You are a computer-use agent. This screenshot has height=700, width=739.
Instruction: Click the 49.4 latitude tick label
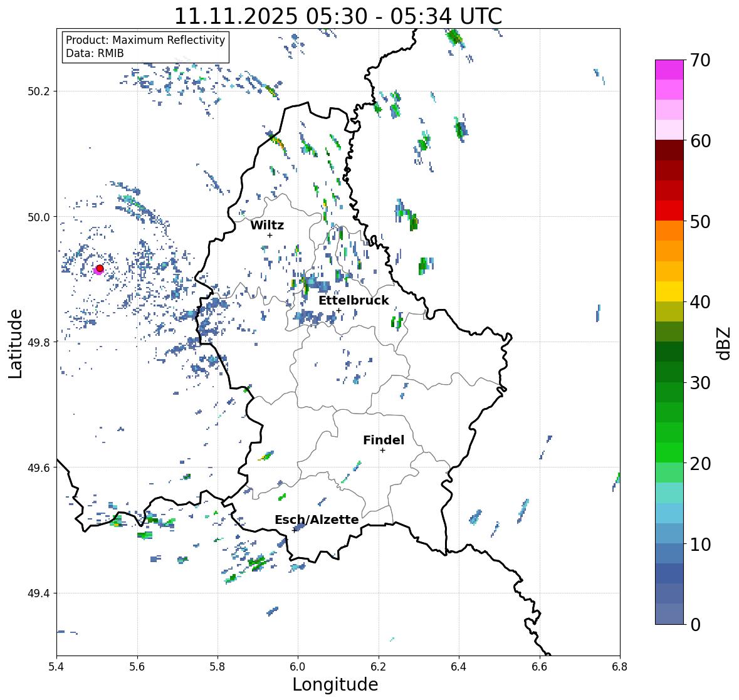(x=39, y=593)
